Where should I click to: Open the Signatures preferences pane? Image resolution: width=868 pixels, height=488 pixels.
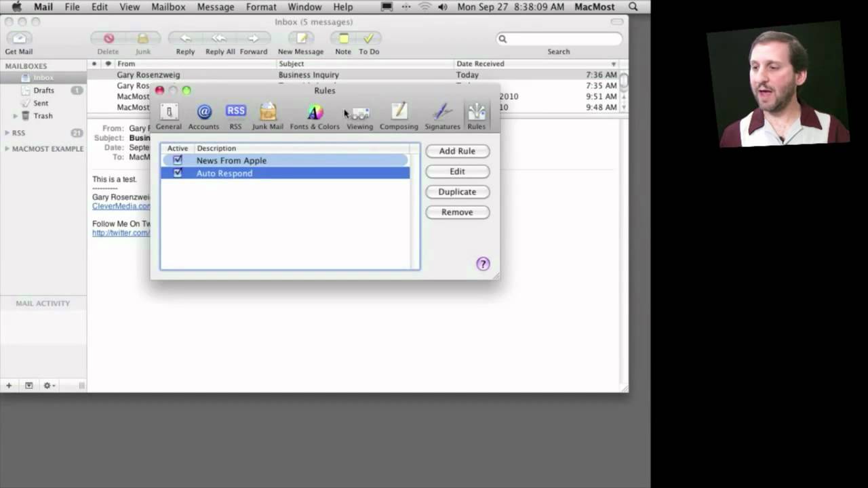click(x=442, y=117)
